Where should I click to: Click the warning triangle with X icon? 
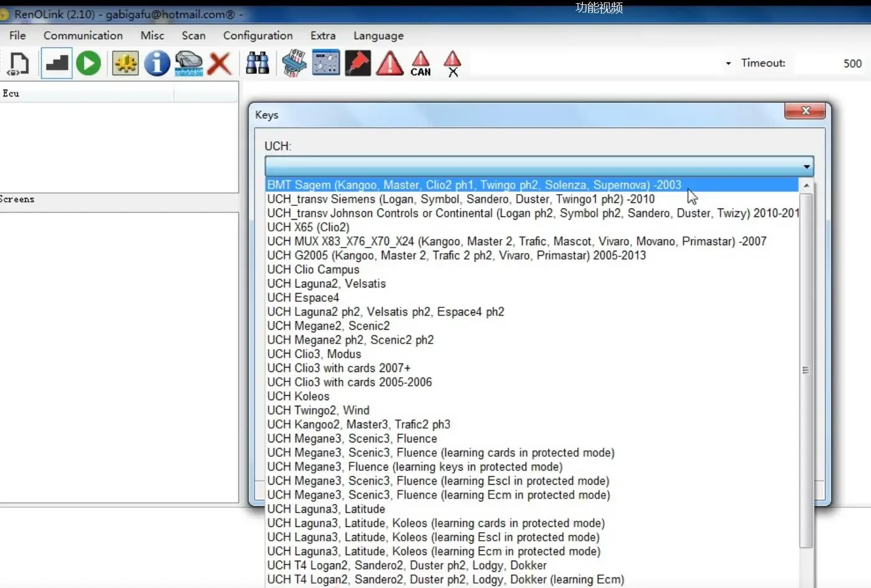click(452, 63)
